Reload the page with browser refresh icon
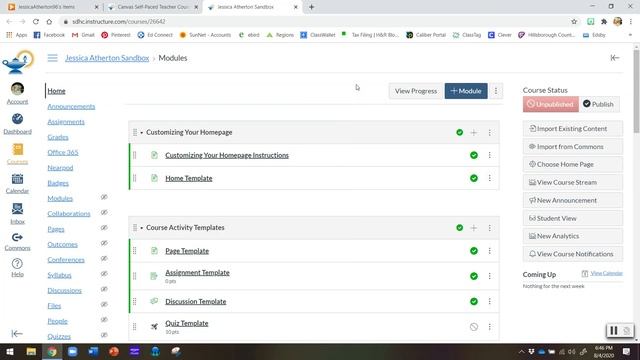This screenshot has height=360, width=640. tap(36, 22)
